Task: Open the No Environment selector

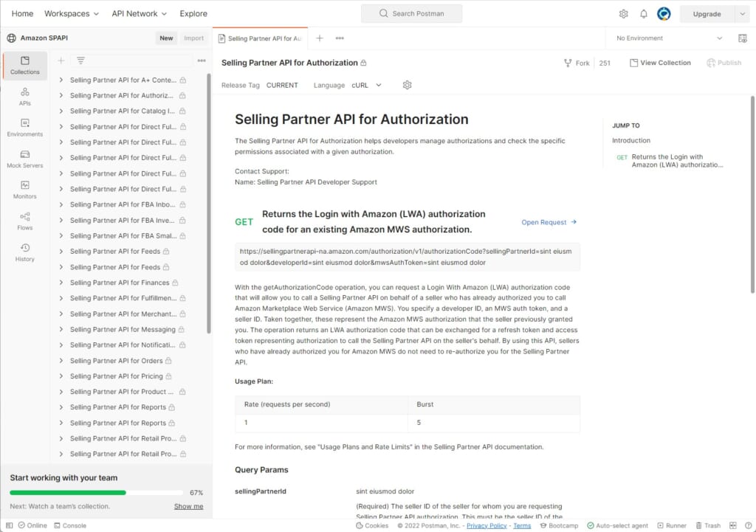Action: (x=669, y=38)
